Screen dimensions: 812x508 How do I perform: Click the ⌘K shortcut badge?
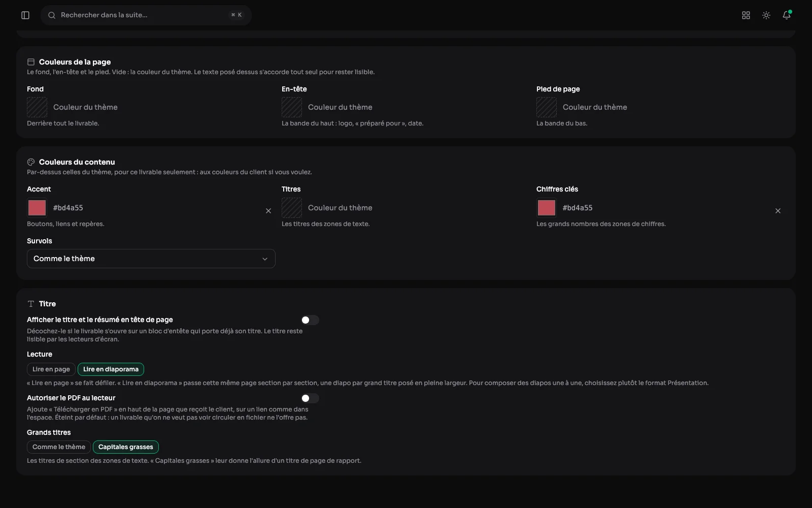pyautogui.click(x=236, y=15)
